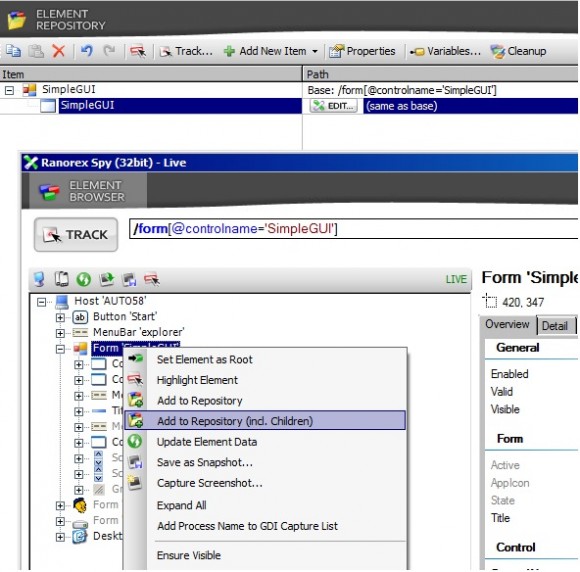Click the RanoreXPath input field
580x572 pixels.
(353, 229)
